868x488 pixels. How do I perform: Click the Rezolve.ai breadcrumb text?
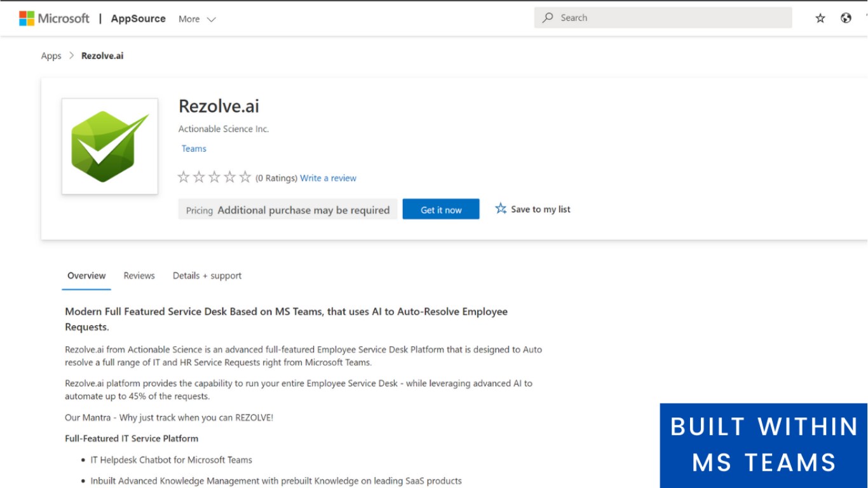(x=102, y=56)
